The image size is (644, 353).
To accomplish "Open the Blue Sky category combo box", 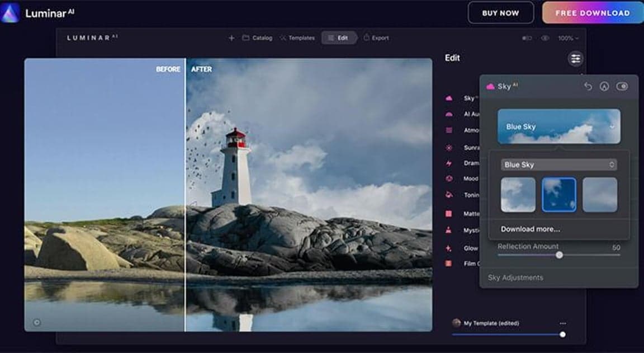I will pyautogui.click(x=558, y=164).
